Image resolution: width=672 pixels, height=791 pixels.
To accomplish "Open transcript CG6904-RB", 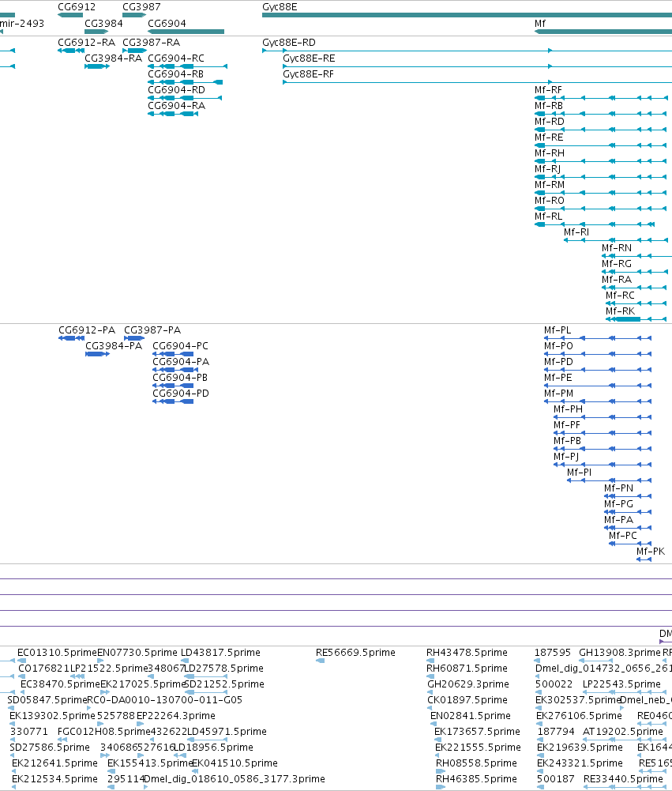I will [x=176, y=74].
